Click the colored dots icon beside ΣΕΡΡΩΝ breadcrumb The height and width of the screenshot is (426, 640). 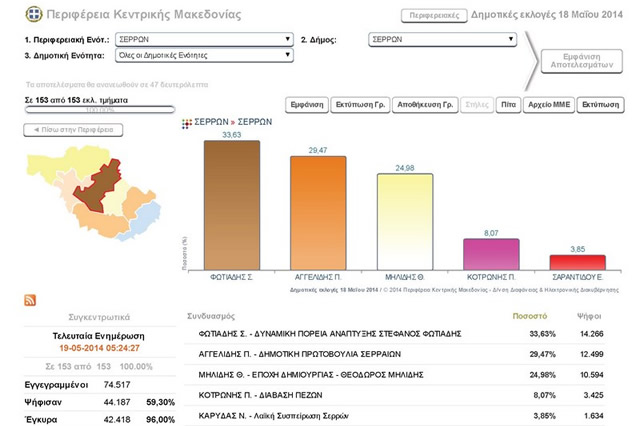[187, 123]
